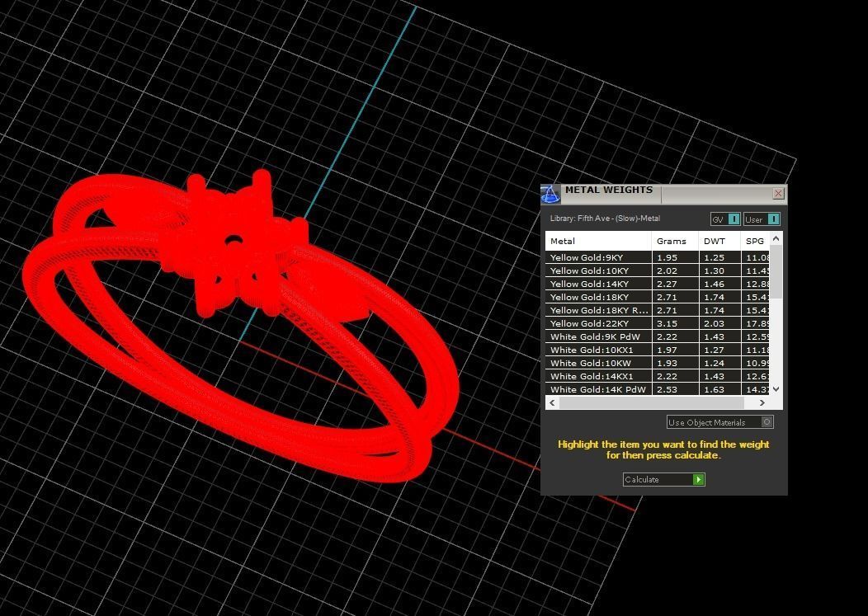Select the White Gold:10KW row
This screenshot has width=868, height=616.
[x=657, y=363]
